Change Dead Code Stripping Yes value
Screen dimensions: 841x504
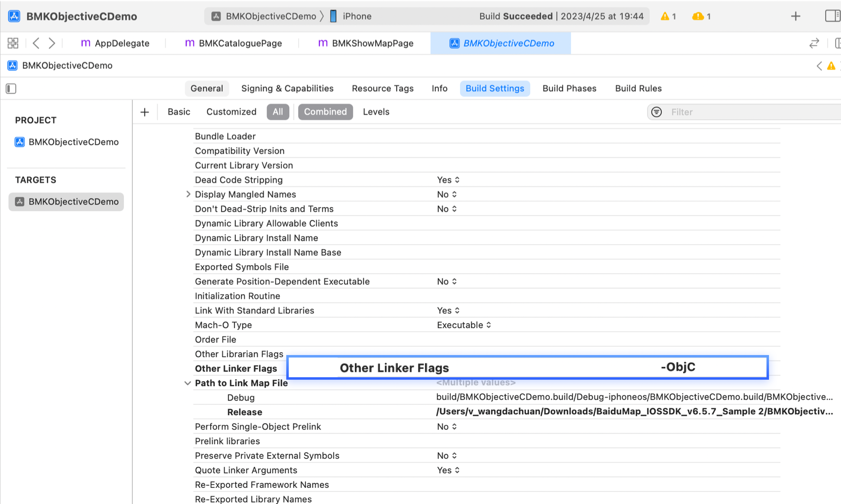[448, 180]
